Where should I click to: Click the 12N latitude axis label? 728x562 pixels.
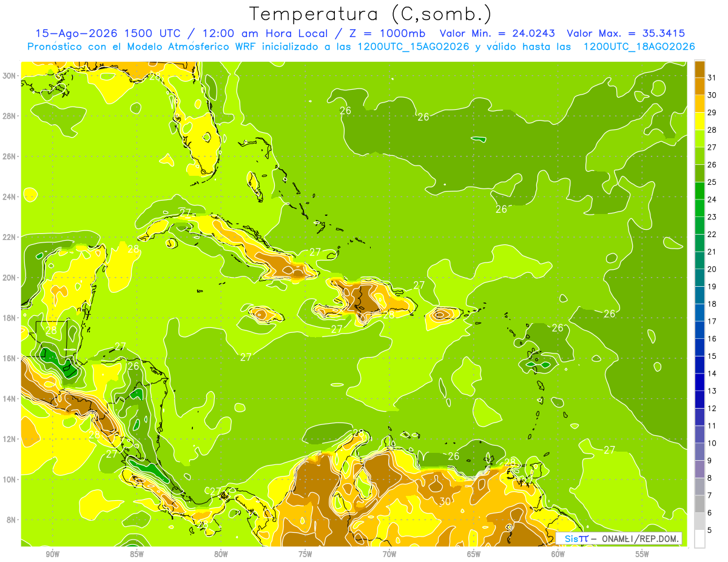10,439
